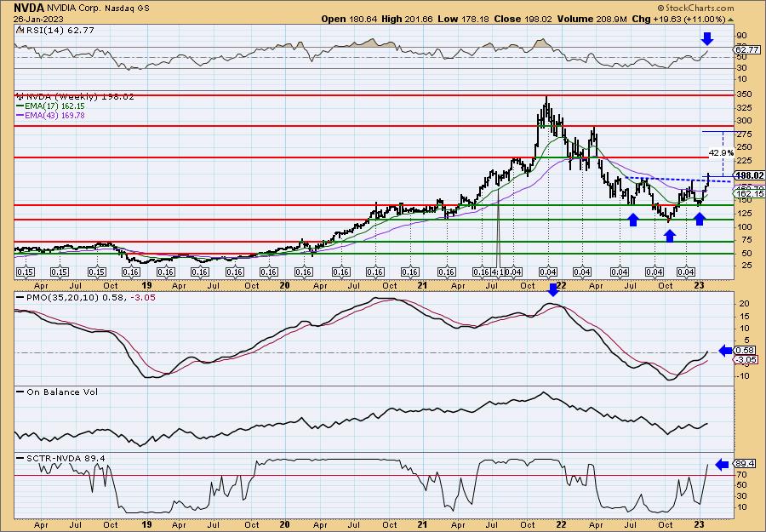Click the 62.77 RSI value tag on axis

tap(747, 50)
